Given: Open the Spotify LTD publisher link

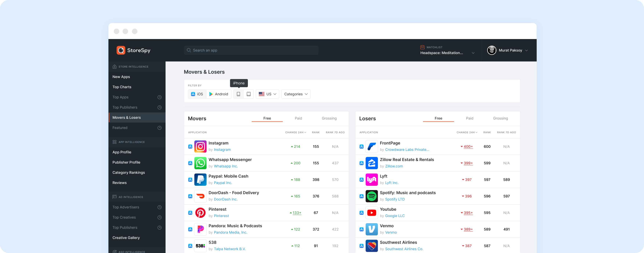Looking at the screenshot, I should [x=395, y=199].
